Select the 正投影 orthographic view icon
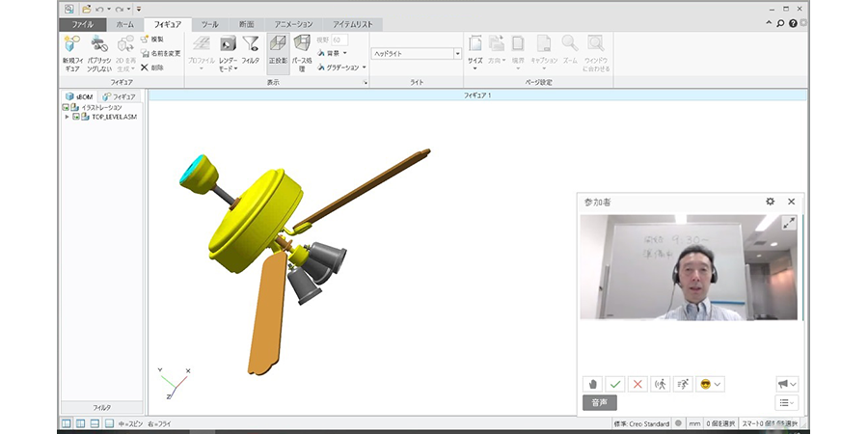 click(x=277, y=44)
